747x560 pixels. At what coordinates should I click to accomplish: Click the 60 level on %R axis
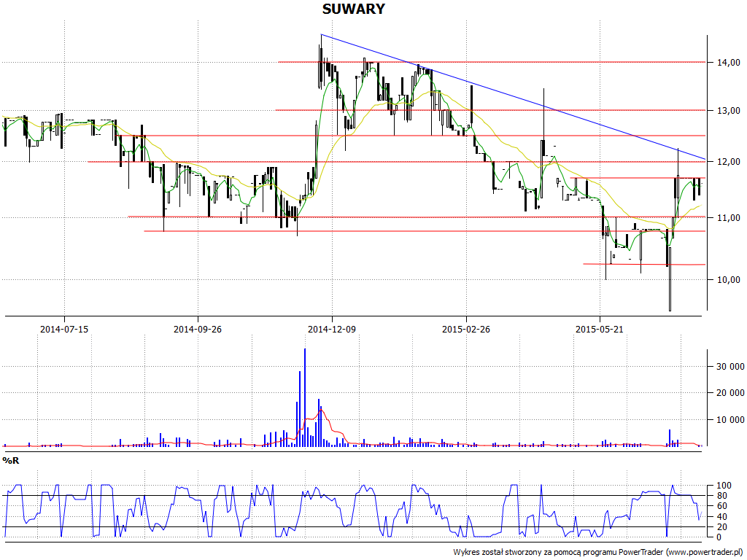pyautogui.click(x=722, y=506)
